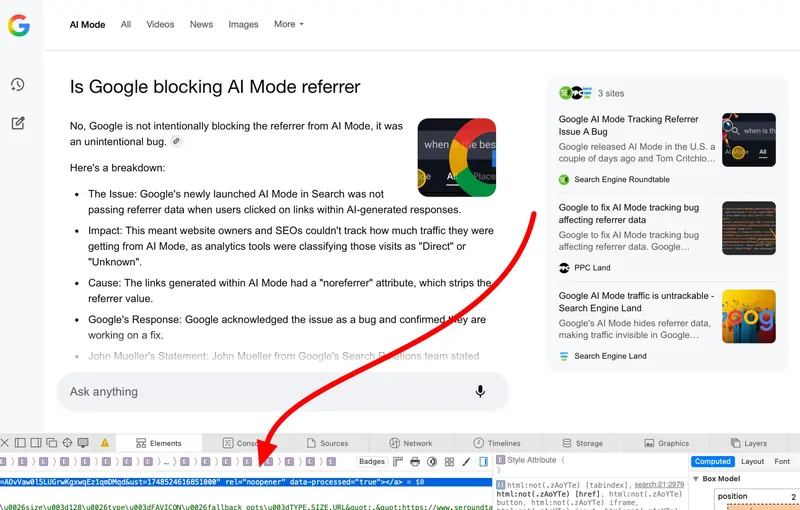The height and width of the screenshot is (510, 800).
Task: Activate the element selection crosshair
Action: (x=67, y=443)
